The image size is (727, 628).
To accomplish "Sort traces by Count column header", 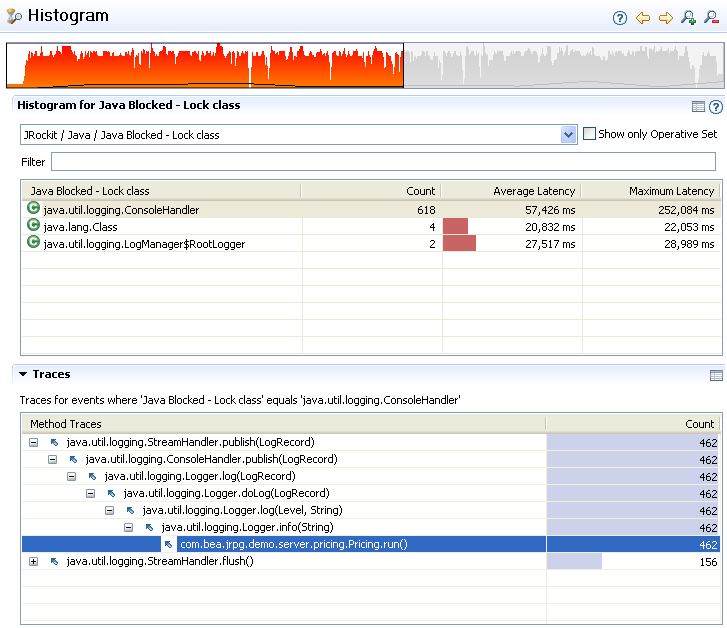I will point(633,424).
